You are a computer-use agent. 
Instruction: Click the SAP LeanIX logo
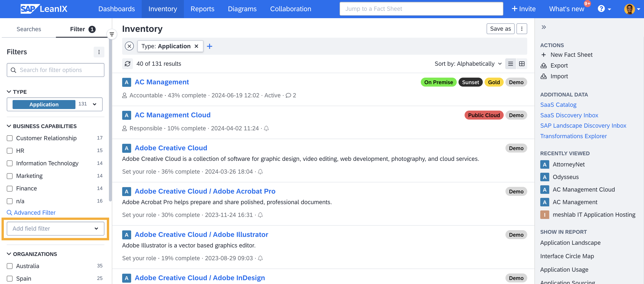[x=44, y=9]
